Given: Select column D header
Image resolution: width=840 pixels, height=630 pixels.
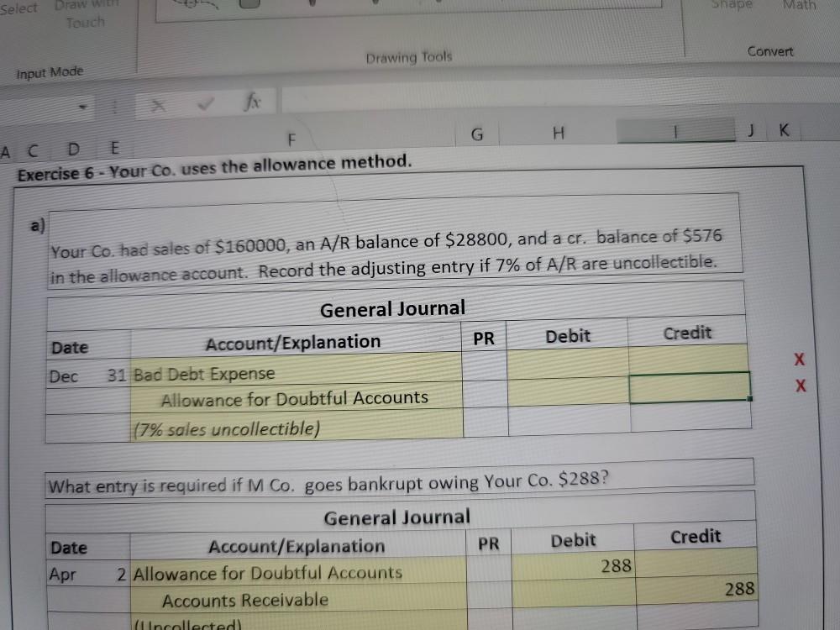Looking at the screenshot, I should point(74,149).
